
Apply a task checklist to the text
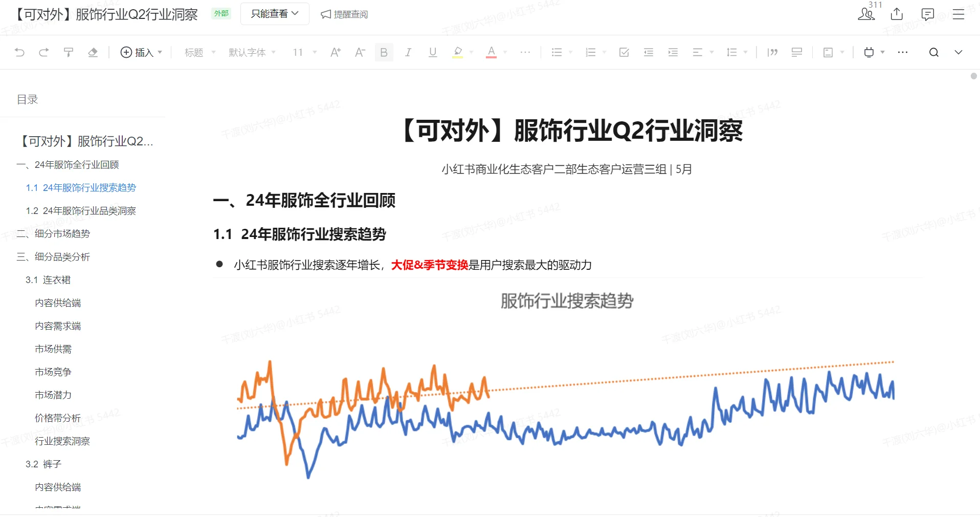pos(623,52)
